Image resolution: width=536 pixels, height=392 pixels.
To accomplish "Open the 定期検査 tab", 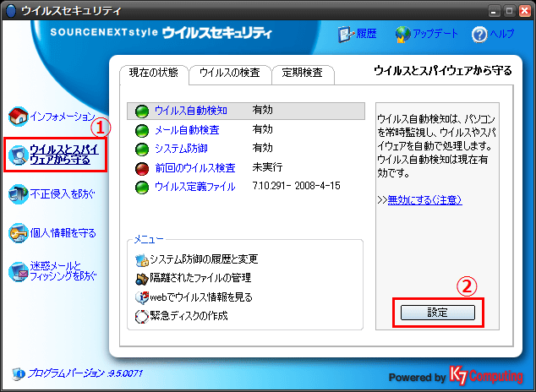I will [x=302, y=73].
